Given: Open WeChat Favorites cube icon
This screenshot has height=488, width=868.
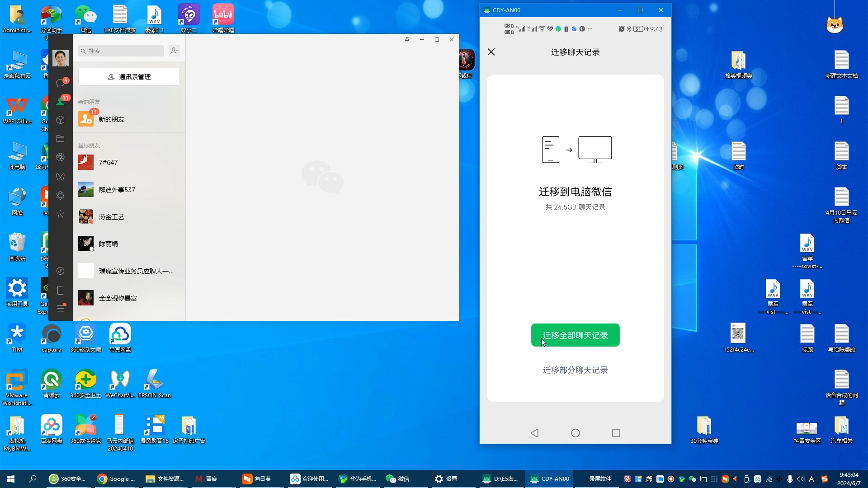Looking at the screenshot, I should pyautogui.click(x=60, y=120).
